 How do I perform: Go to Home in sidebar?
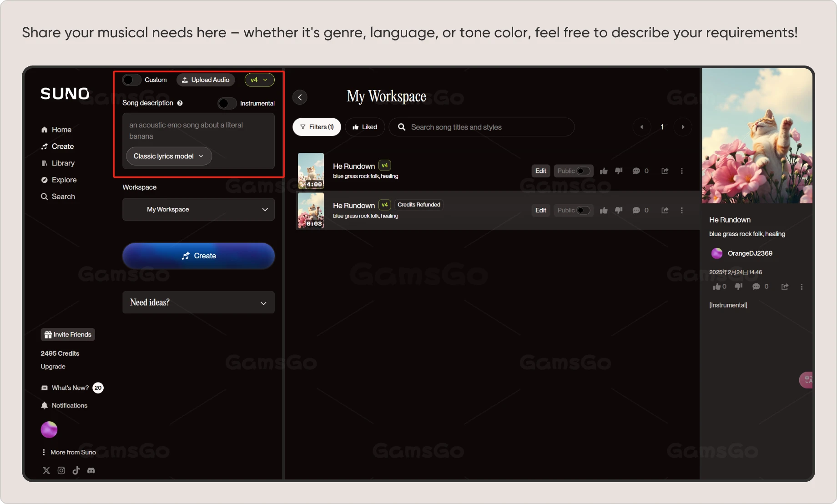coord(56,130)
